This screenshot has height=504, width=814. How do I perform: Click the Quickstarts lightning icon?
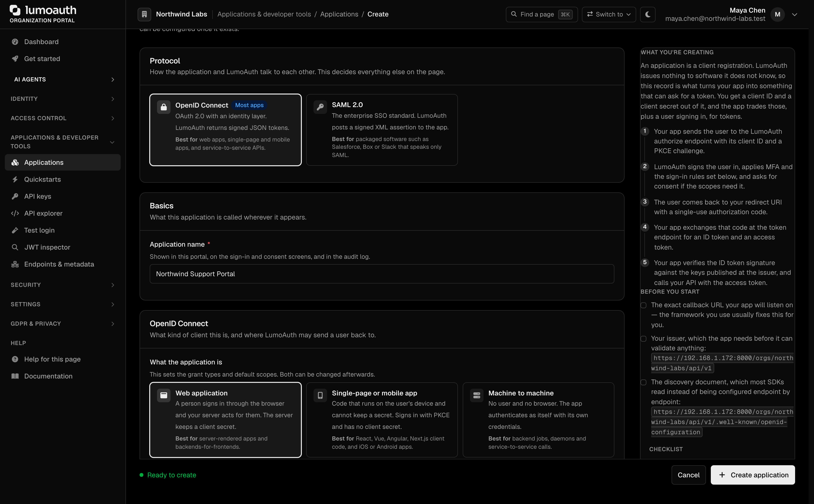pyautogui.click(x=15, y=179)
